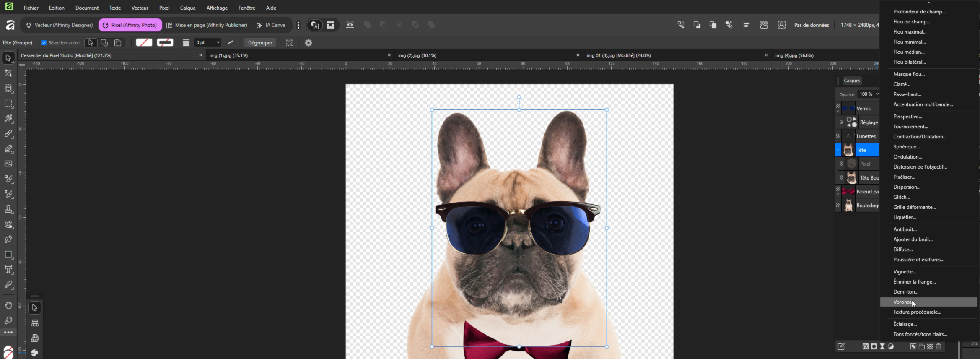
Task: Switch to Vecteur (Affinity Designer) studio
Action: tap(59, 25)
